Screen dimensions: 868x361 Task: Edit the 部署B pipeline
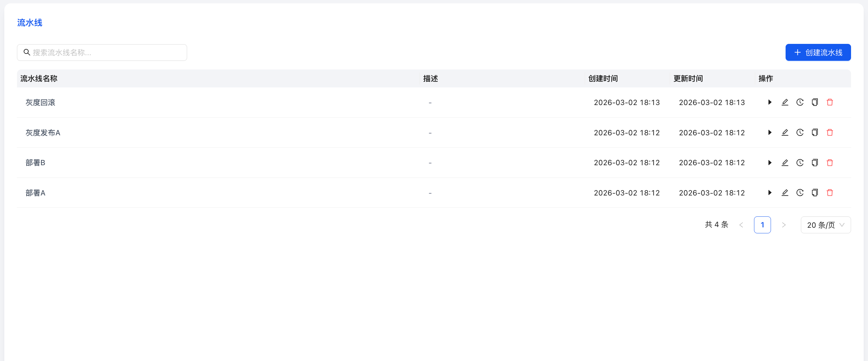(785, 163)
